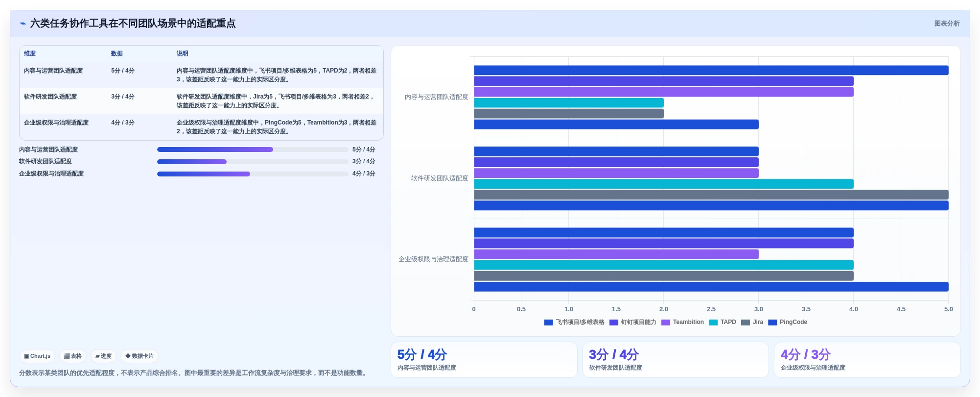The height and width of the screenshot is (397, 980).
Task: Click the table description mentioning PingCode为5
Action: pyautogui.click(x=277, y=127)
